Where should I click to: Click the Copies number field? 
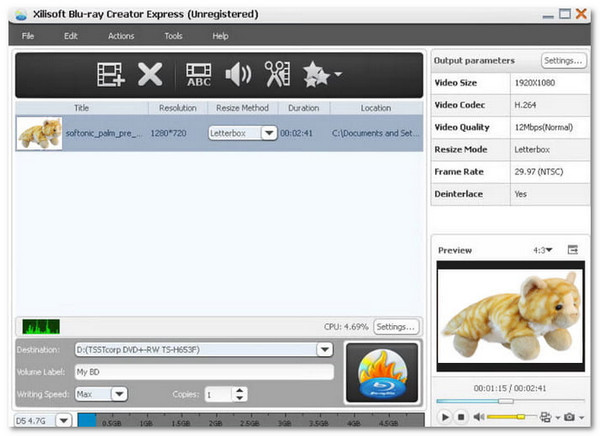tap(218, 394)
